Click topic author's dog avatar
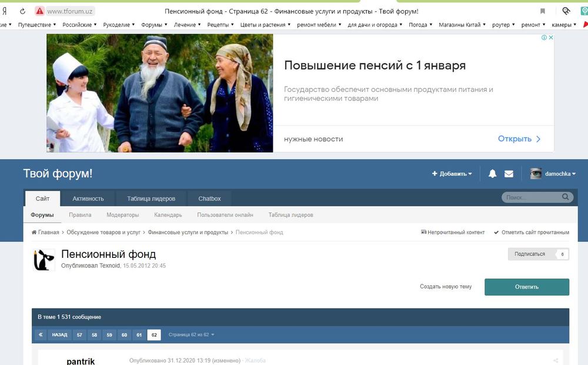The image size is (588, 365). [x=43, y=260]
